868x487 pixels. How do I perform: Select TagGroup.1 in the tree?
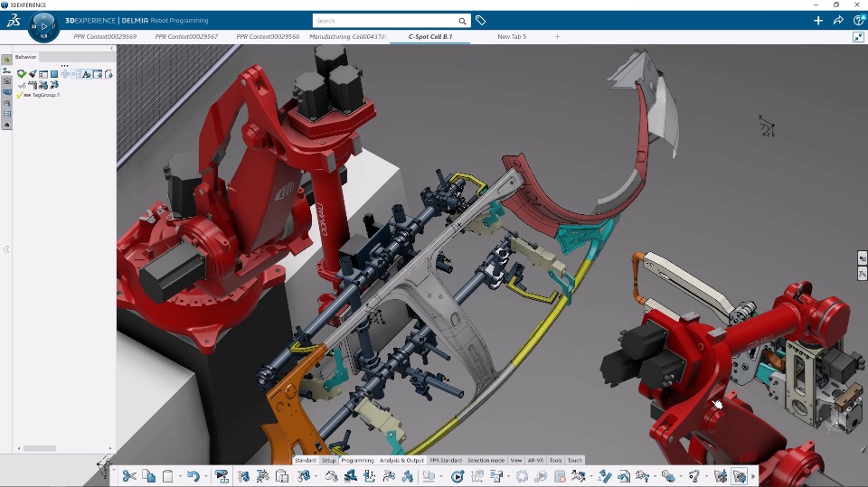pos(45,95)
